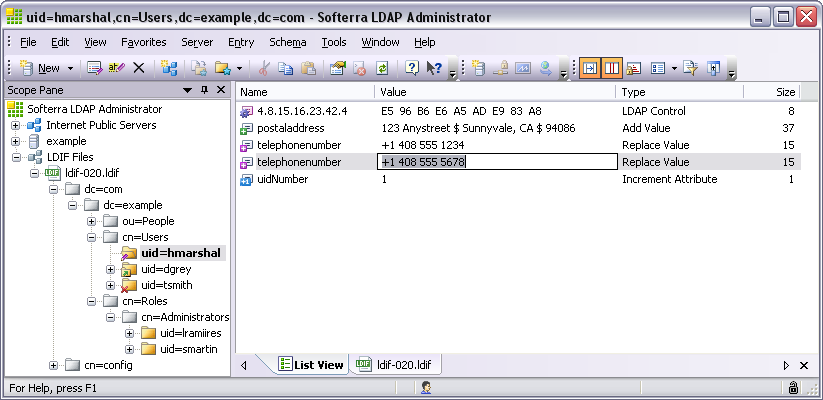Click the Properties toolbar icon
The height and width of the screenshot is (400, 823).
pyautogui.click(x=338, y=68)
